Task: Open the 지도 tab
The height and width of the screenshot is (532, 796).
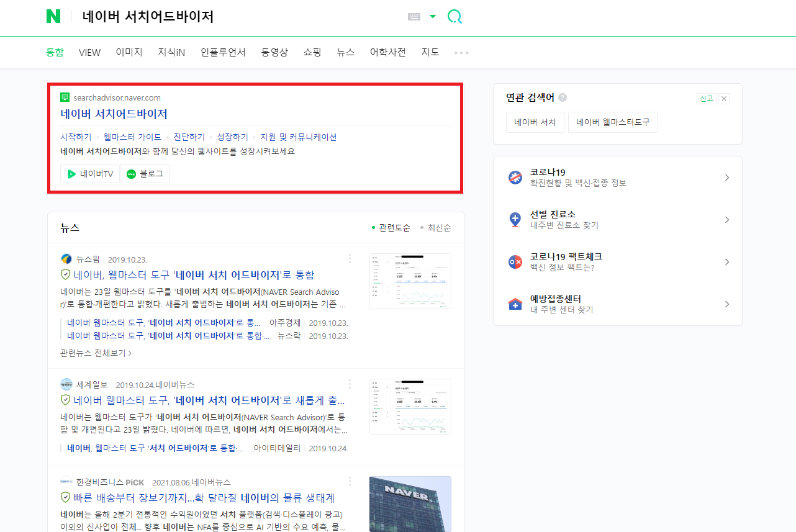Action: pyautogui.click(x=430, y=52)
